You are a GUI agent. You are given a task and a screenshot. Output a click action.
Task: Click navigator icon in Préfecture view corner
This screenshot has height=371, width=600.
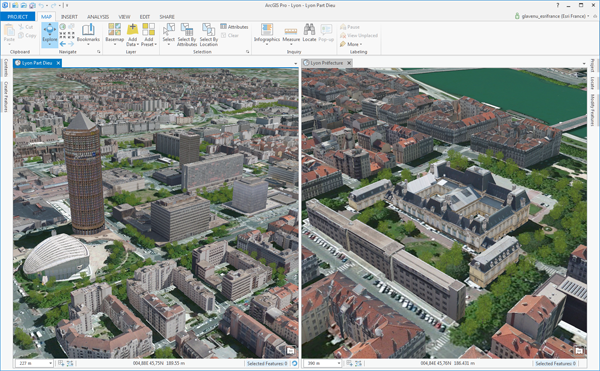(x=579, y=350)
